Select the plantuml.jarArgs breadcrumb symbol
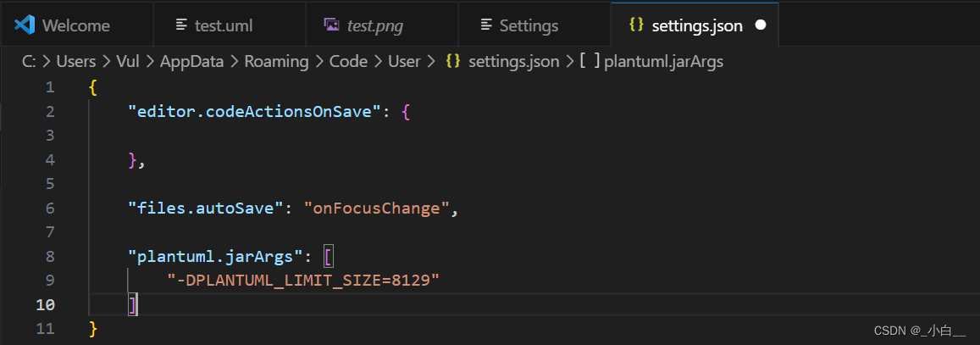The height and width of the screenshot is (345, 980). [x=663, y=61]
